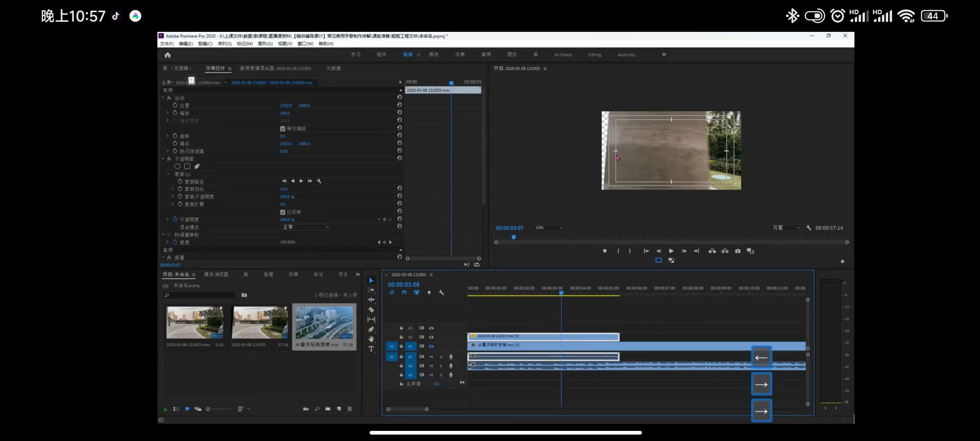980x441 pixels.
Task: Toggle V1 track output eye icon
Action: click(431, 346)
